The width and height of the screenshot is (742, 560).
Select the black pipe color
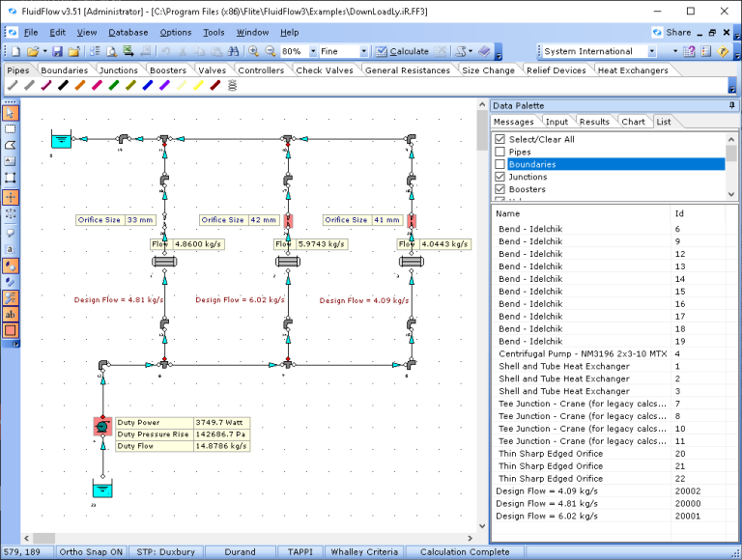point(63,86)
